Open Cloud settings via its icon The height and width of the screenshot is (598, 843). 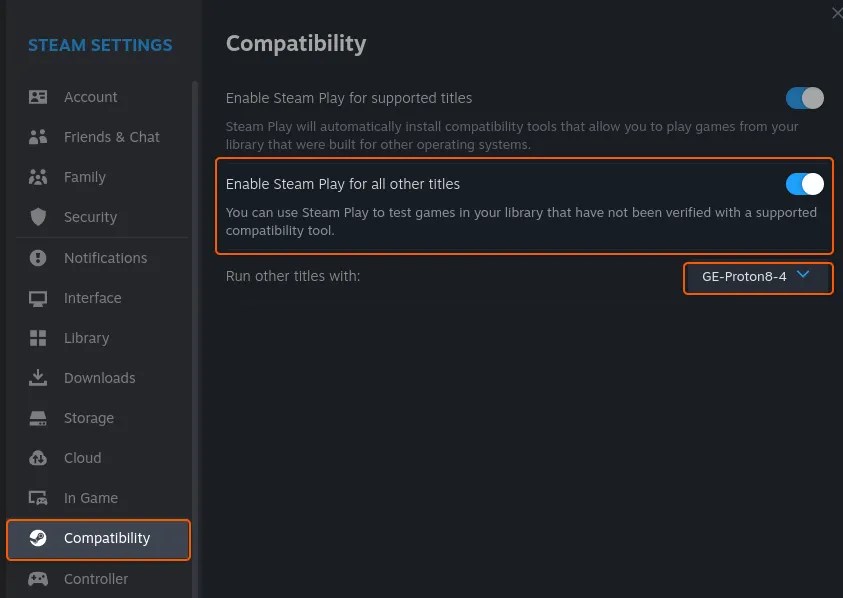coord(37,458)
